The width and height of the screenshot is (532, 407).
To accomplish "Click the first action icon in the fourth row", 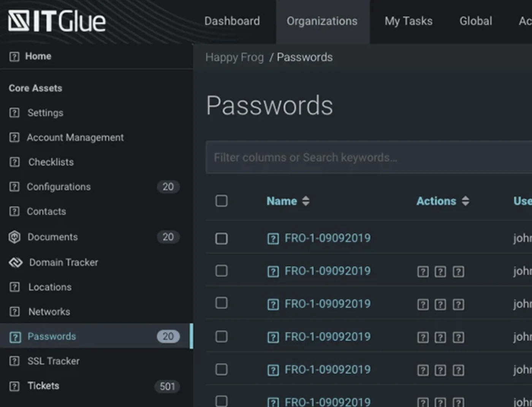I will [x=423, y=338].
